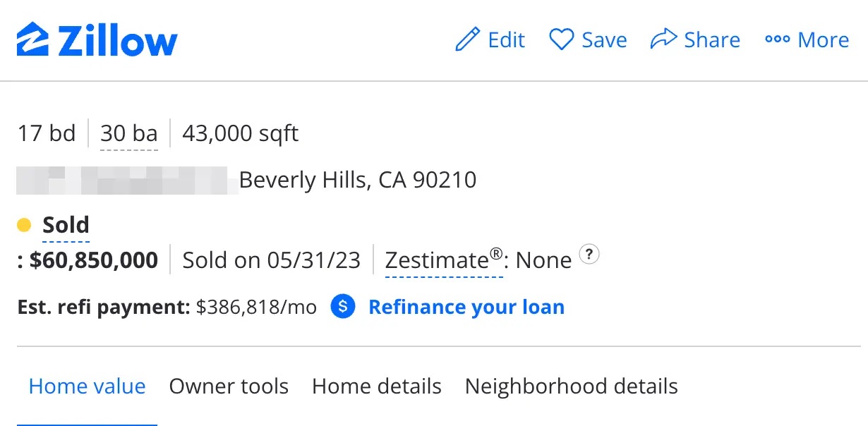Viewport: 868px width, 426px height.
Task: Click the Zestimate question mark help icon
Action: pos(589,255)
